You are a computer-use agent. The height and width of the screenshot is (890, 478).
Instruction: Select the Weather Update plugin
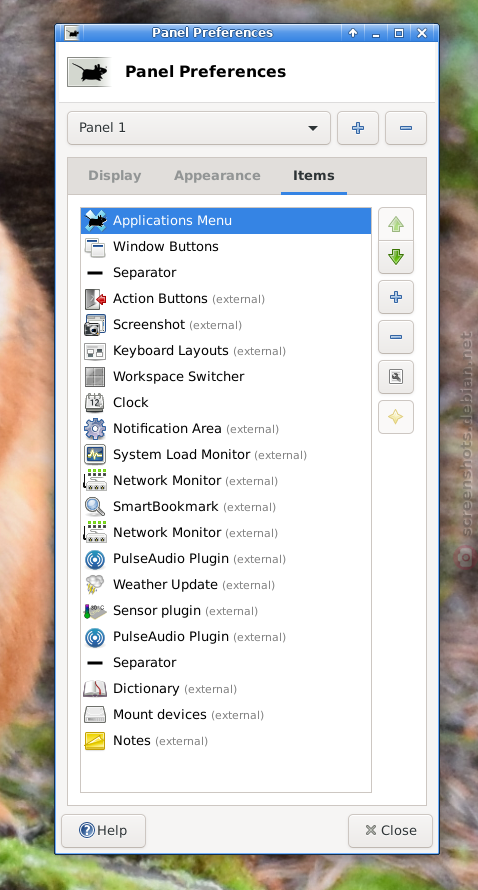tap(226, 585)
